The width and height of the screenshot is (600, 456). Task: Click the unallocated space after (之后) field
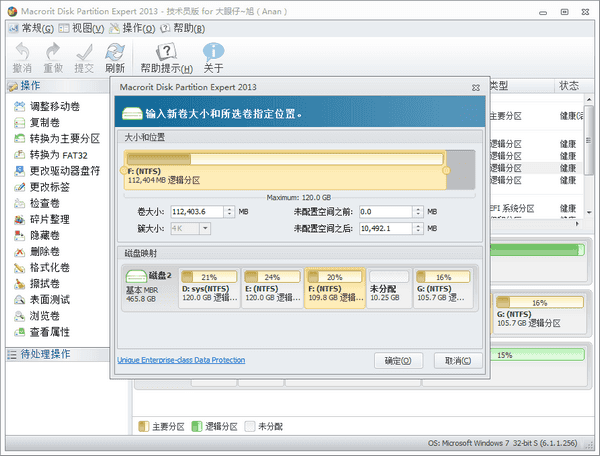385,229
